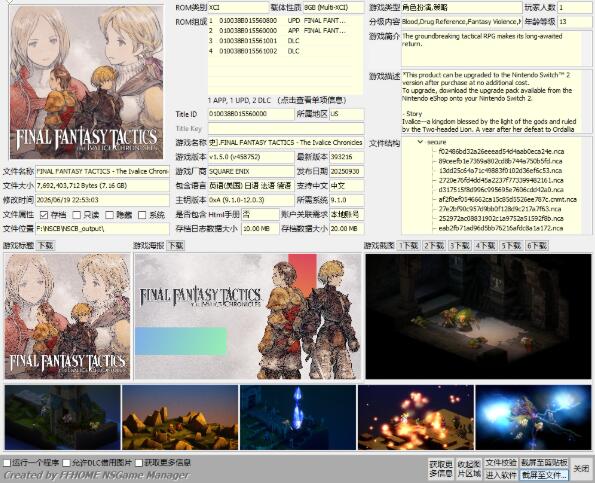Click the 分级内容 rating content field
The width and height of the screenshot is (595, 483).
[x=461, y=22]
